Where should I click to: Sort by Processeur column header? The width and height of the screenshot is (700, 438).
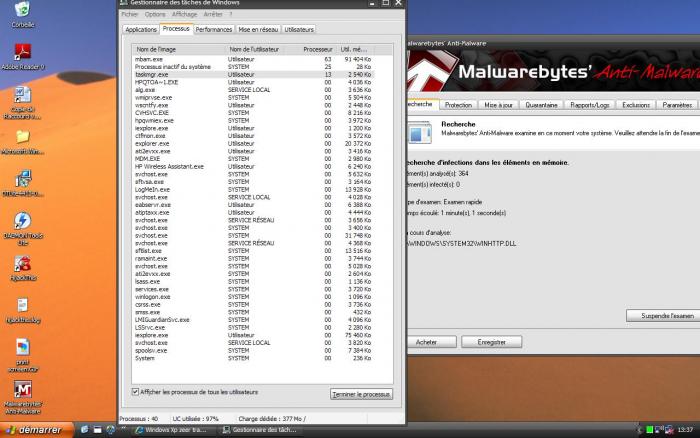coord(310,50)
